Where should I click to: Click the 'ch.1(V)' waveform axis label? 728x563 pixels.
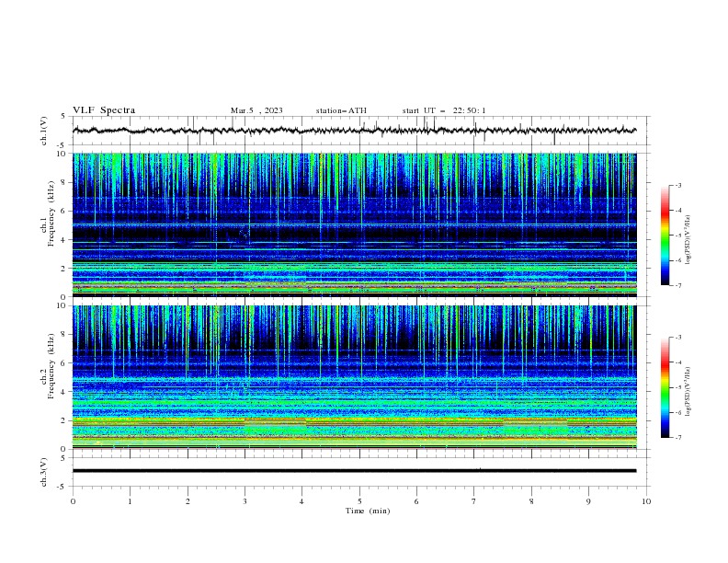coord(43,131)
